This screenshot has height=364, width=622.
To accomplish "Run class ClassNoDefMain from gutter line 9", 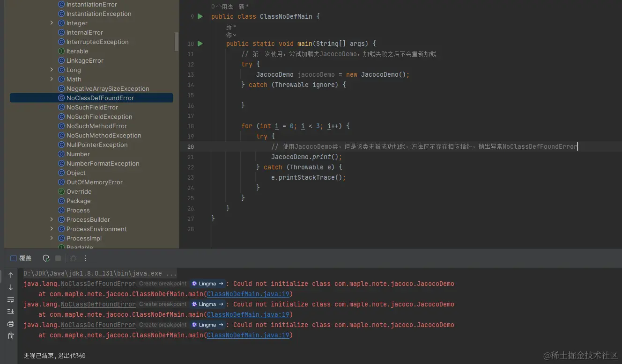I will click(200, 16).
